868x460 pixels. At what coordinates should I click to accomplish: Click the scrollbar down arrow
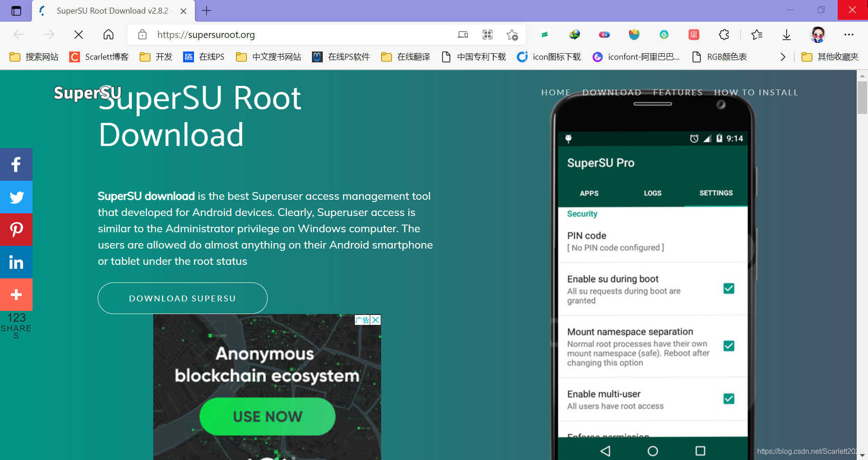coord(862,455)
